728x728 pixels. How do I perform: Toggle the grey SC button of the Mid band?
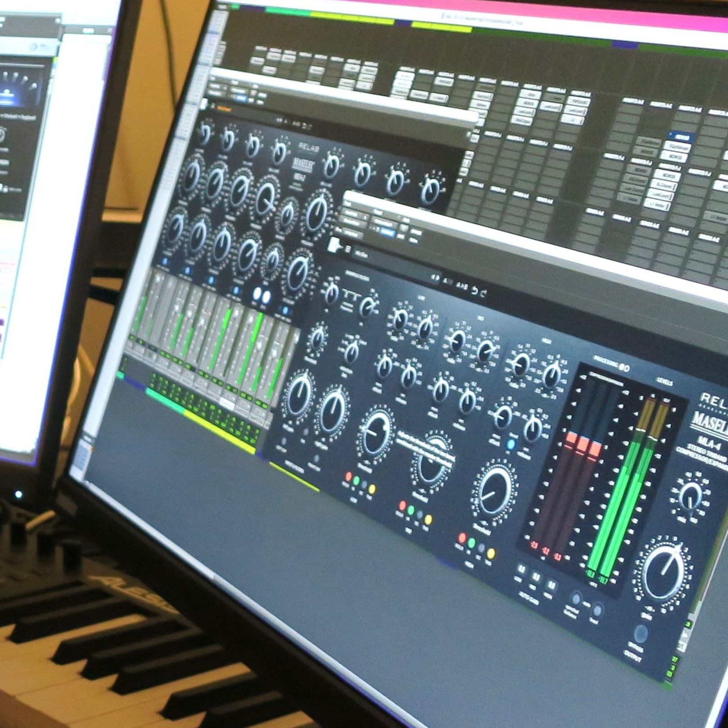(420, 514)
